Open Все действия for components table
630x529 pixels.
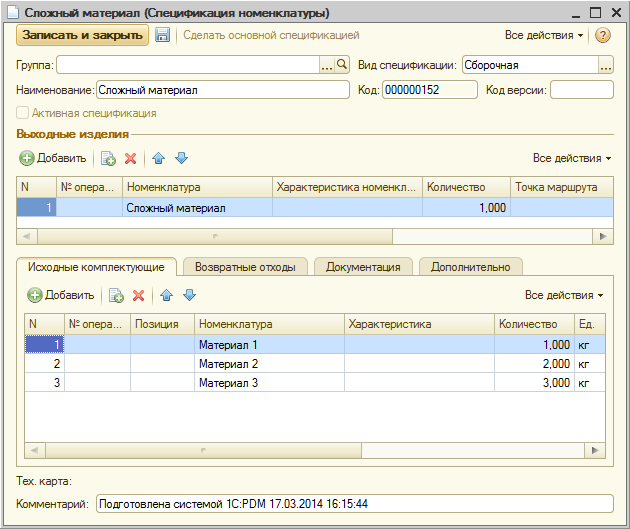564,295
